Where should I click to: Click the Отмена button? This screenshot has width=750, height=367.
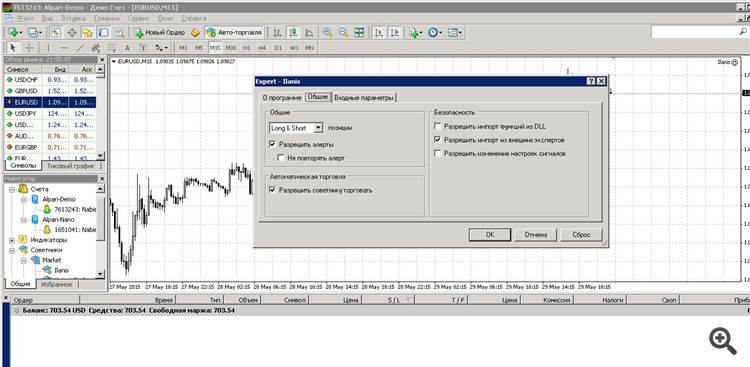point(536,235)
